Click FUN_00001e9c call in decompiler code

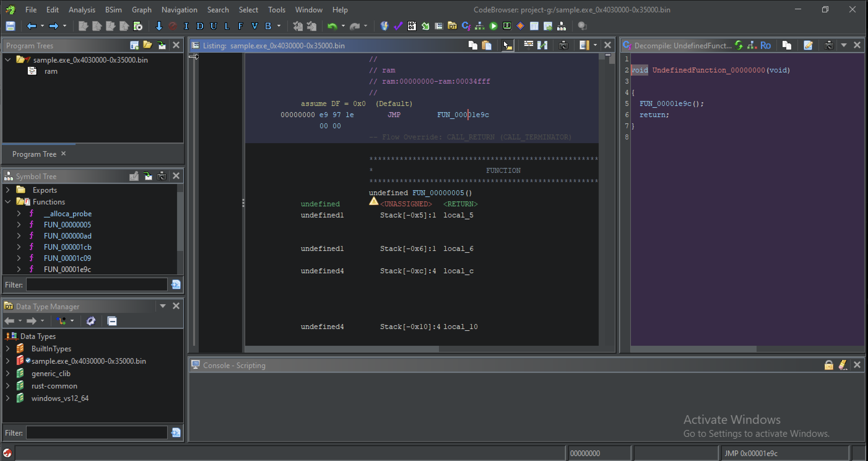tap(666, 103)
